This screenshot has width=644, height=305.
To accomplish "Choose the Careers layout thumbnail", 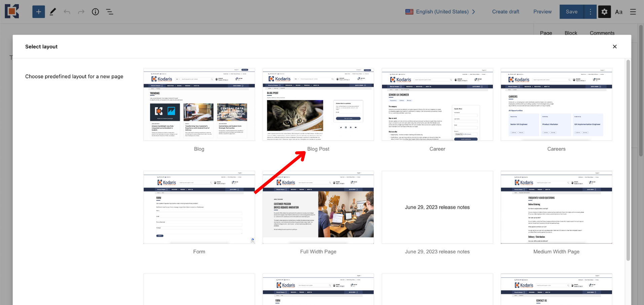I will [557, 104].
